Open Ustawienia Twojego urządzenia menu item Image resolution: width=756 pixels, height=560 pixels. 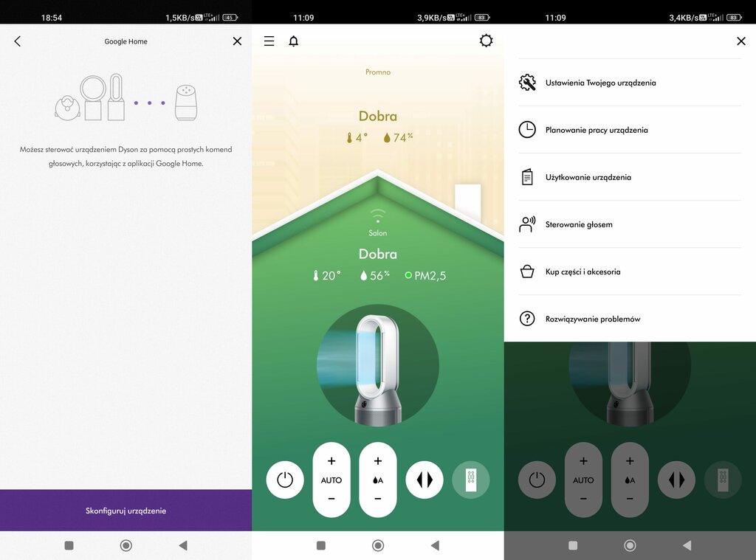630,83
